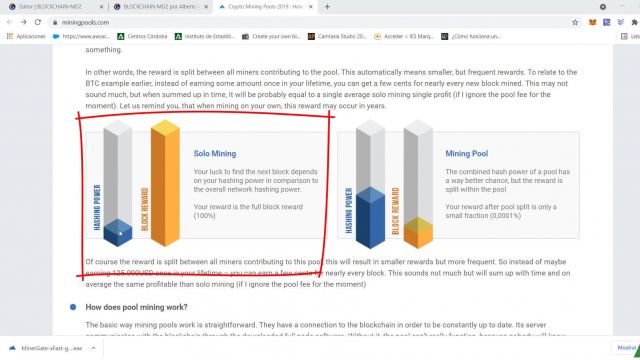Open the blue square extension next to MetaMask

607,22
